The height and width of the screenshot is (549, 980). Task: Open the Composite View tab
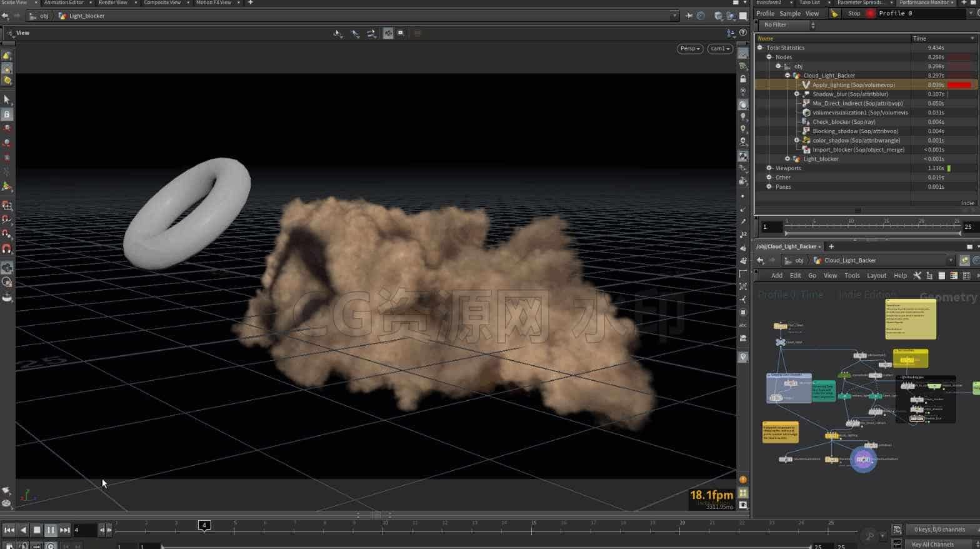(162, 3)
